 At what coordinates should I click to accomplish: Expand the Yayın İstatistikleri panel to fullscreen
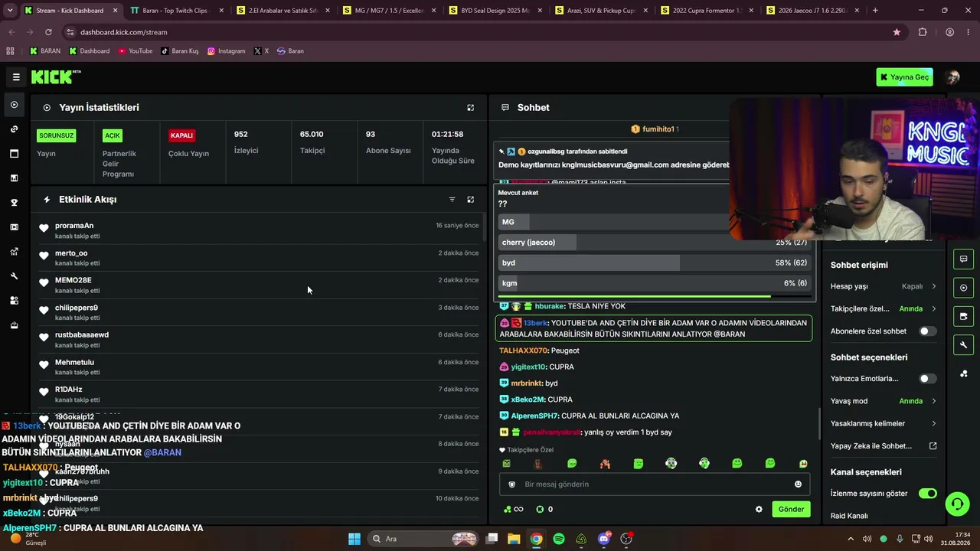(471, 108)
